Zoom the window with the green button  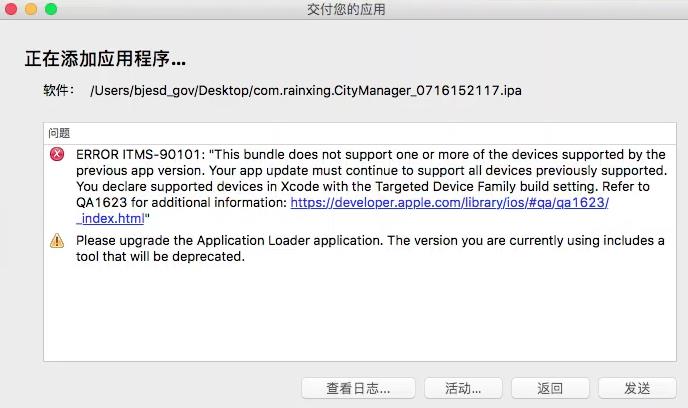(x=51, y=9)
